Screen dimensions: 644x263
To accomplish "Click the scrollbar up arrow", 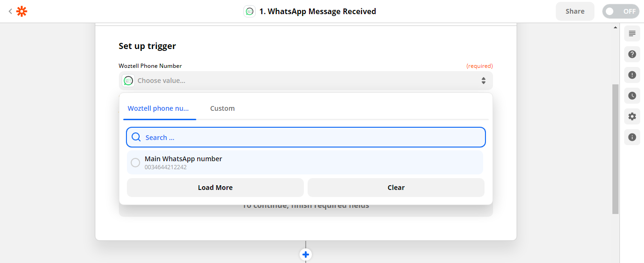I will pyautogui.click(x=615, y=27).
